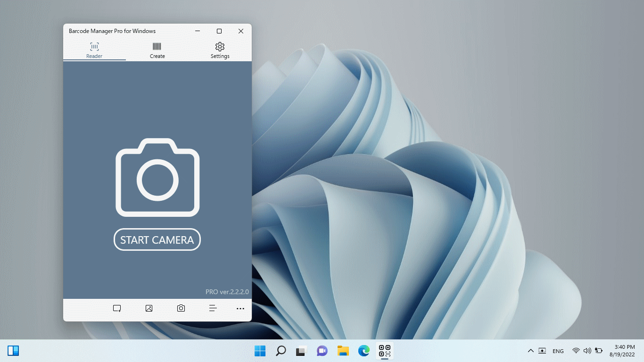Open the screen capture scan tool

[x=116, y=308]
